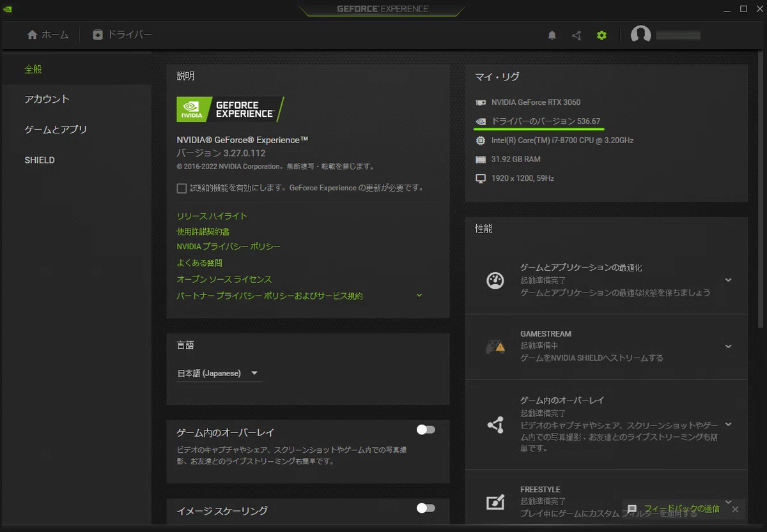Image resolution: width=767 pixels, height=532 pixels.
Task: Open the notifications bell icon
Action: pyautogui.click(x=552, y=36)
